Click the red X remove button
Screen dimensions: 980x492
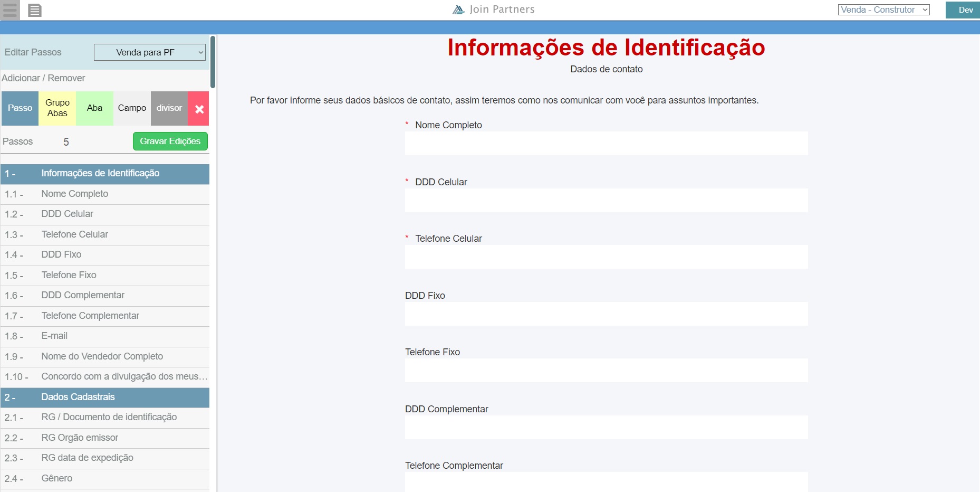click(199, 109)
